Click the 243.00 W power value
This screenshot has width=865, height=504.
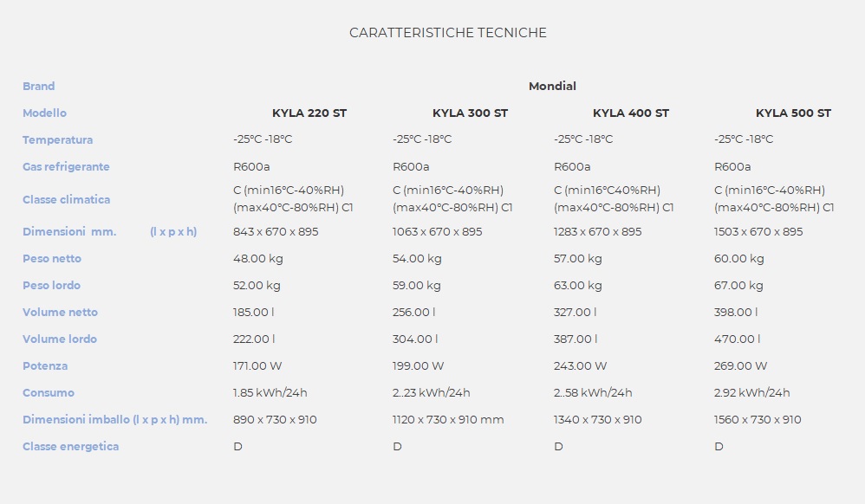point(580,366)
